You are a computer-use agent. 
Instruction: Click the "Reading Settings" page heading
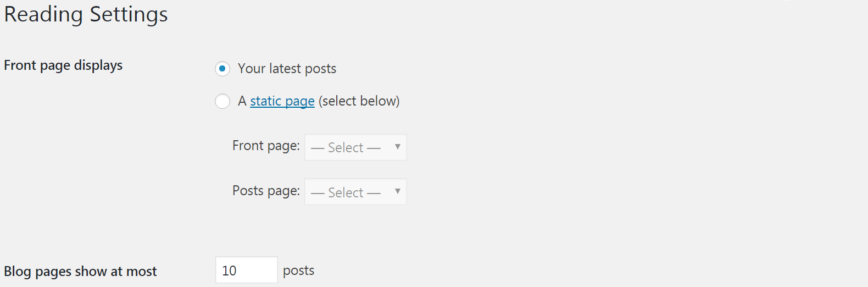click(86, 14)
